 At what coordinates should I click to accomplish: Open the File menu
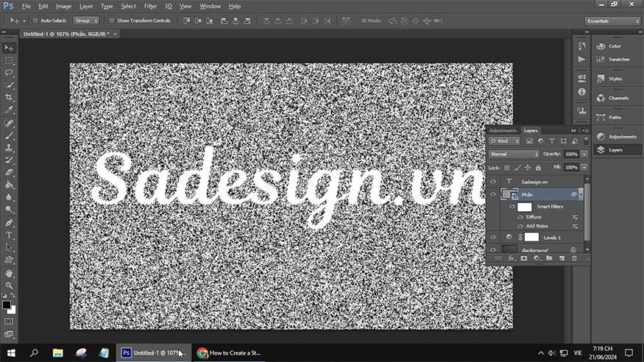tap(26, 6)
